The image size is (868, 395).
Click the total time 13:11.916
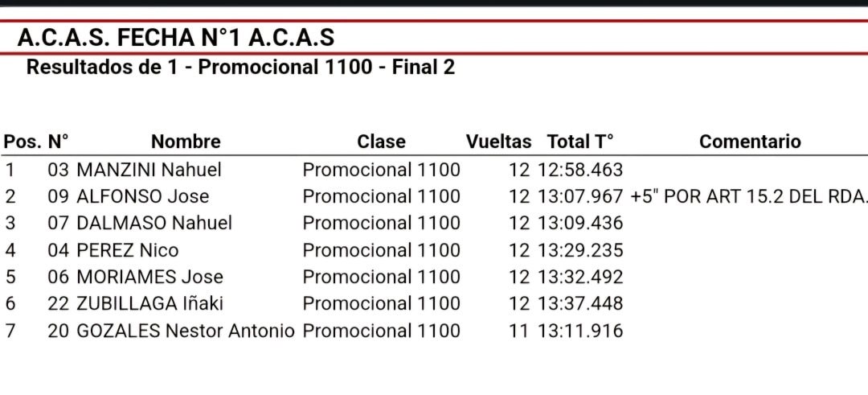pos(581,331)
